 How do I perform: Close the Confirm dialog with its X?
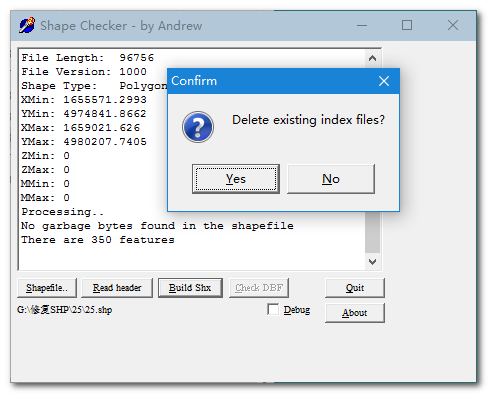(384, 81)
